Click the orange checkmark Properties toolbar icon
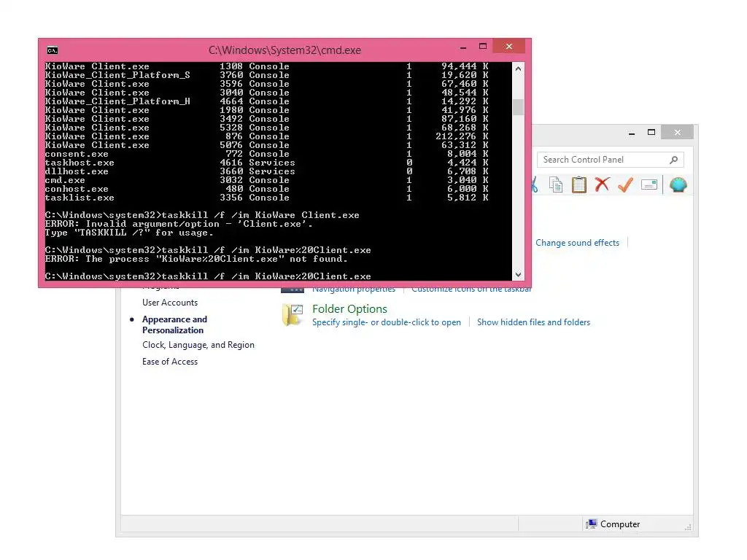 click(x=625, y=184)
